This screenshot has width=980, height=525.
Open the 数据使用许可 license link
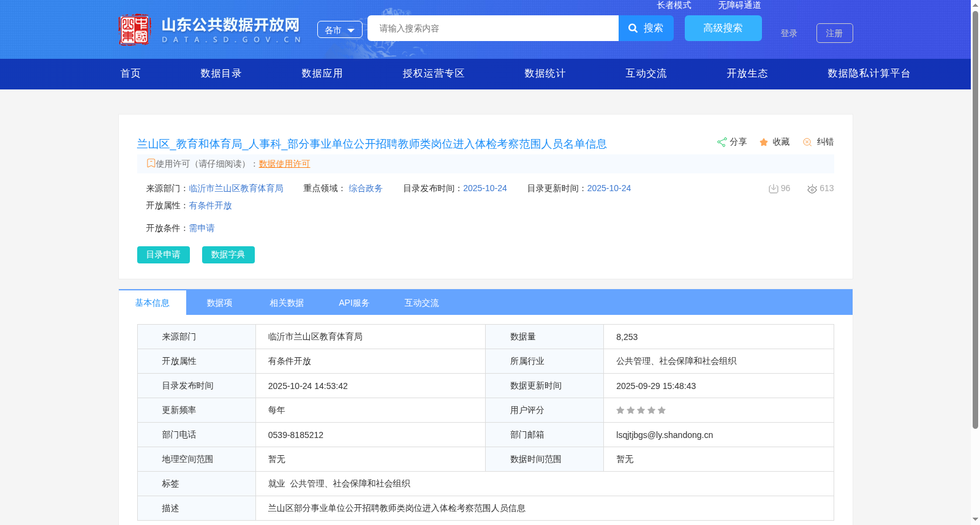[284, 164]
